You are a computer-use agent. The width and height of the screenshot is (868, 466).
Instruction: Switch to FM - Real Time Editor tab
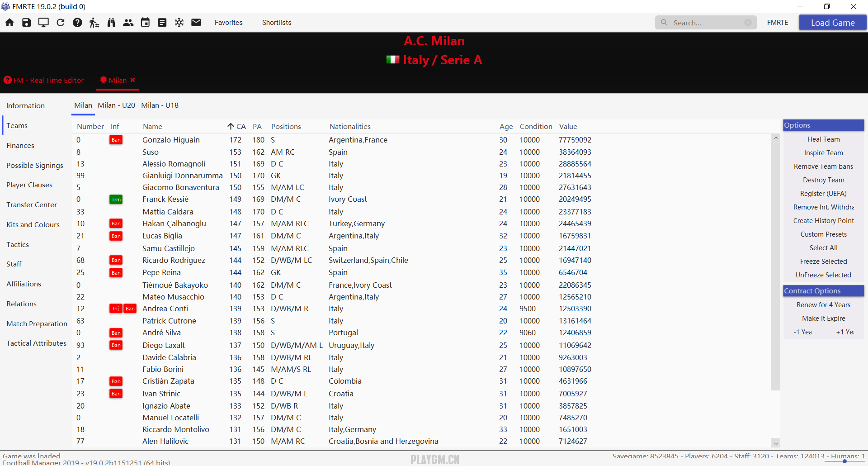click(44, 80)
